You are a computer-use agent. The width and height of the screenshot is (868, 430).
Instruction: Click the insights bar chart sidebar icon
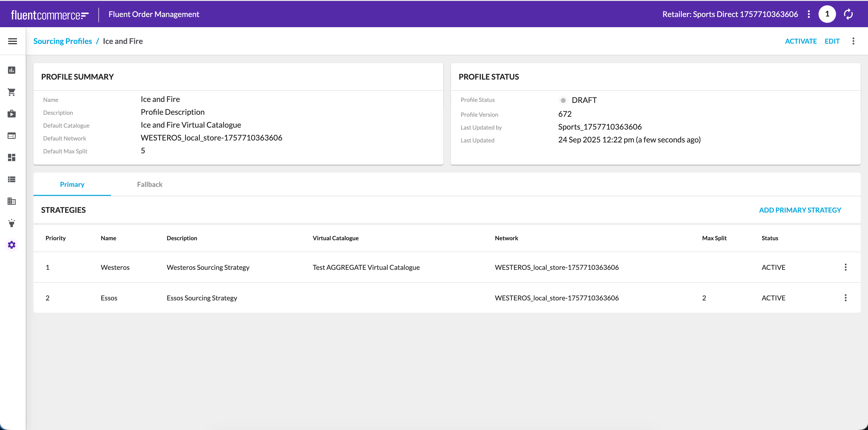coord(12,70)
